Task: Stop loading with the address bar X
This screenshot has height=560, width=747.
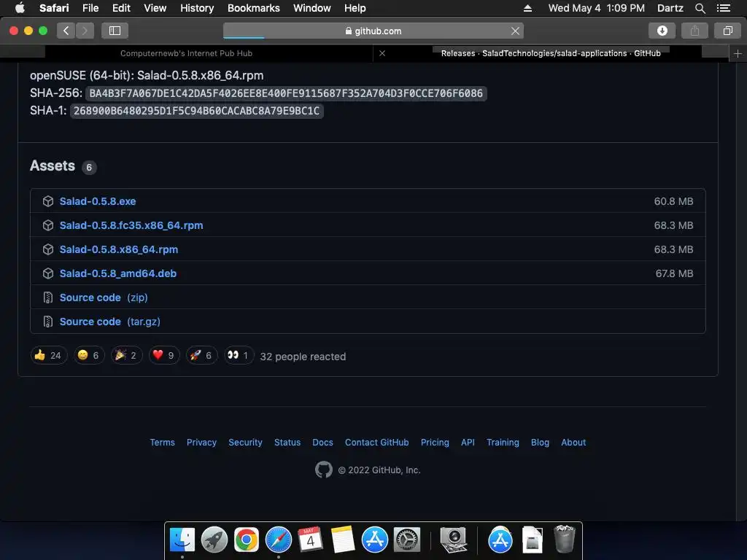Action: point(515,31)
